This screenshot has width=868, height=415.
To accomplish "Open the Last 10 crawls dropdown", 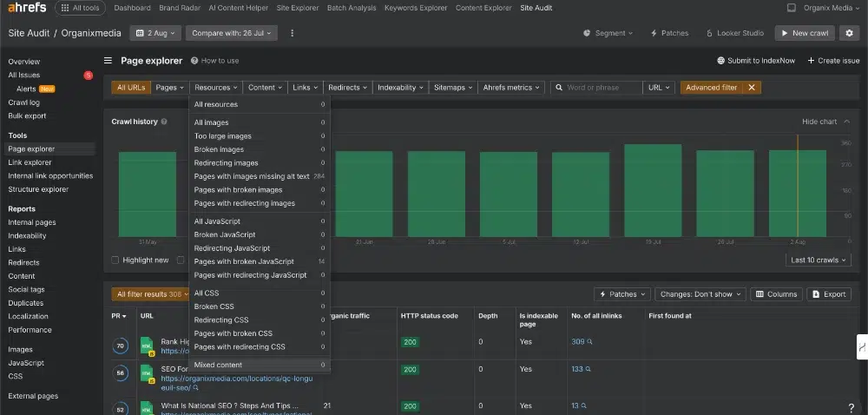I will pos(817,260).
